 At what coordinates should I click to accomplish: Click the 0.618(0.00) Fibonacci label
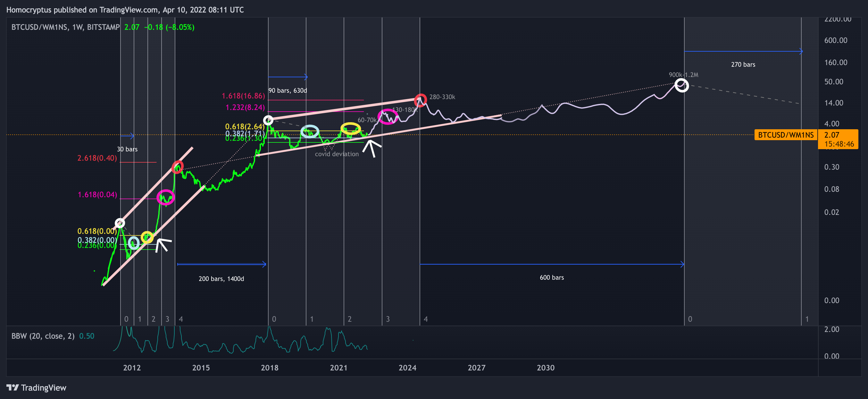pos(97,231)
